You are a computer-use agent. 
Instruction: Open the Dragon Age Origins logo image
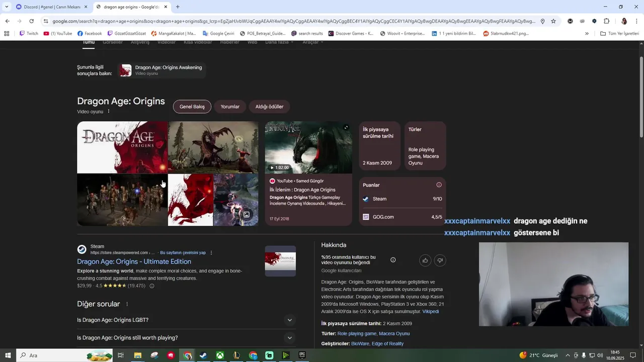pyautogui.click(x=122, y=147)
